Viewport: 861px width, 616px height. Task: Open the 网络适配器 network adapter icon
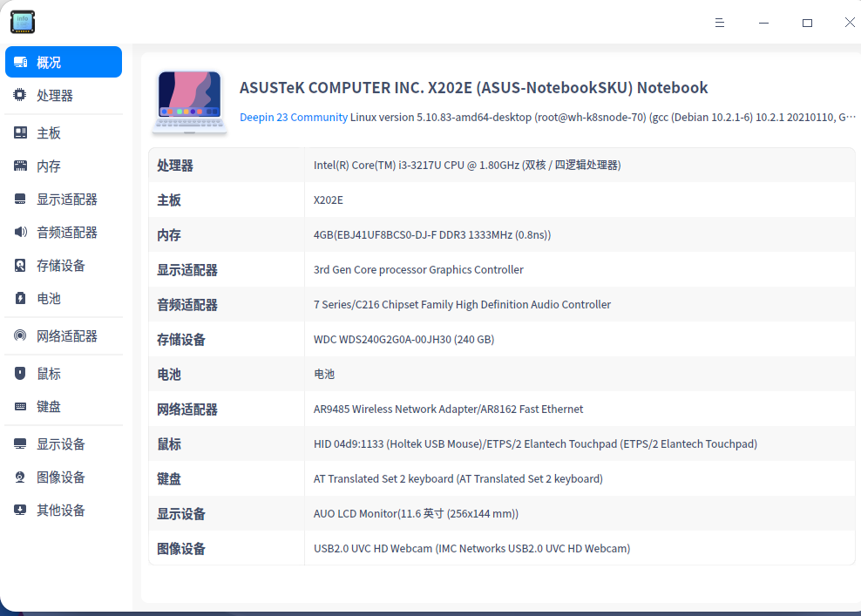[x=19, y=335]
